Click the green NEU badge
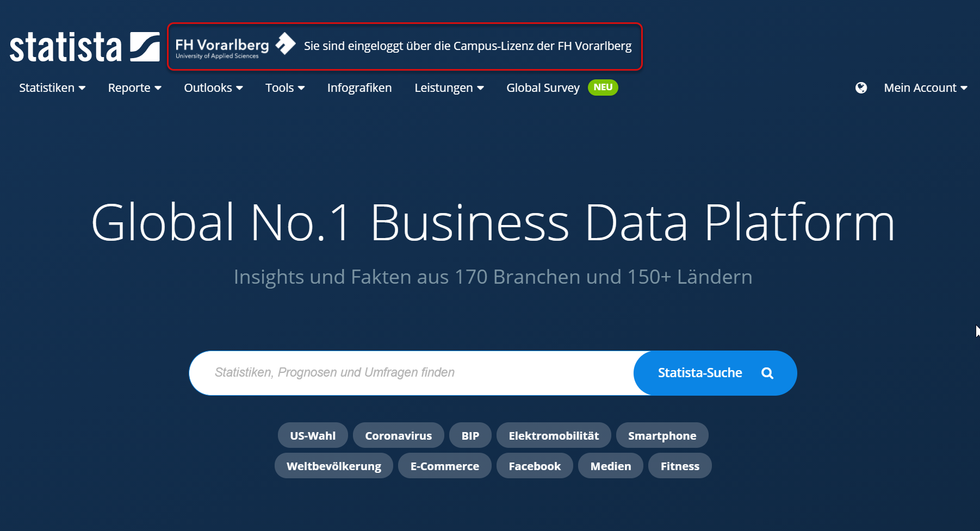980x531 pixels. (x=603, y=88)
